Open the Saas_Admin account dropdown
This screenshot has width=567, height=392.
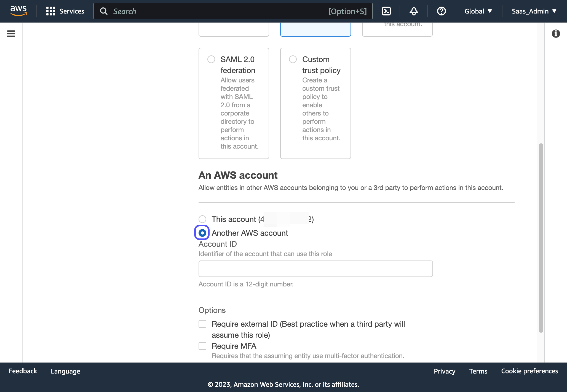point(534,11)
